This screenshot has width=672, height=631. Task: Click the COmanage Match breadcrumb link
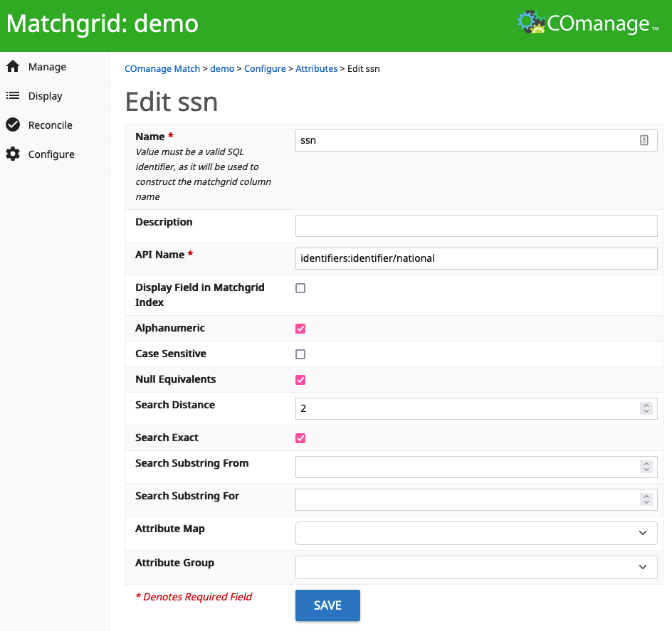click(162, 68)
